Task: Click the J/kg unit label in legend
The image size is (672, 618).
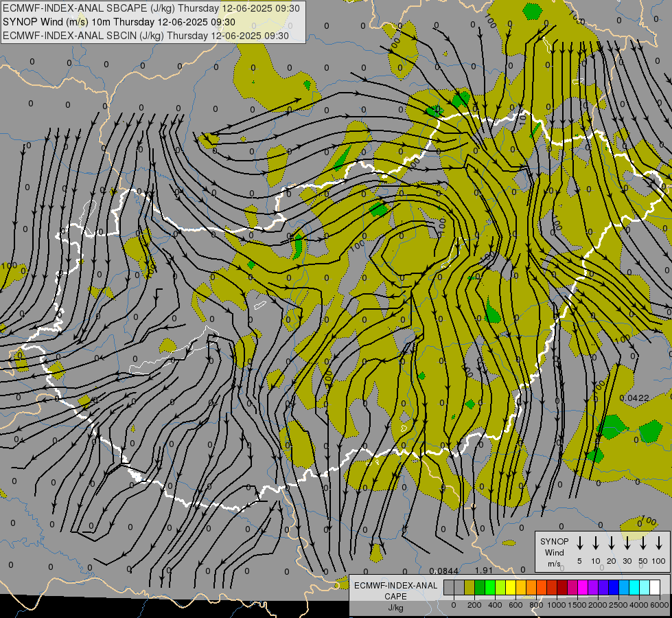Action: click(x=395, y=608)
